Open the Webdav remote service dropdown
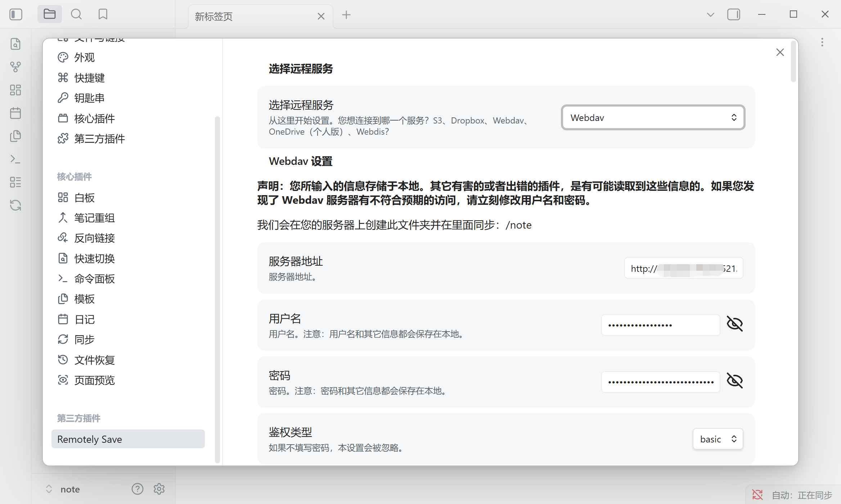This screenshot has width=841, height=504. click(653, 118)
